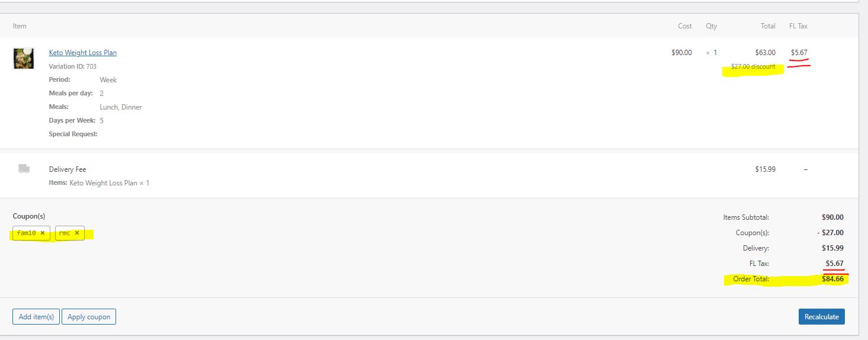Open the Keto Weight Loss Plan thumbnail
This screenshot has width=868, height=340.
(24, 59)
